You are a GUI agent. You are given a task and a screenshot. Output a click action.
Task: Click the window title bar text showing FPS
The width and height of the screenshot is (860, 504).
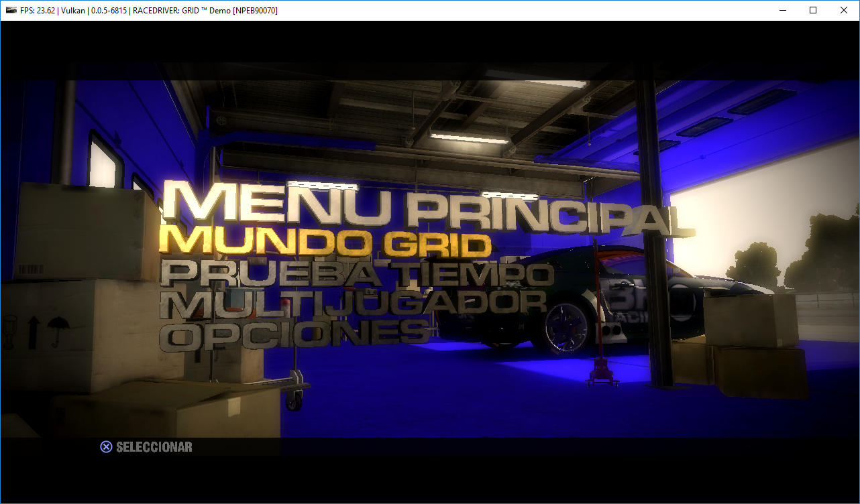[150, 10]
